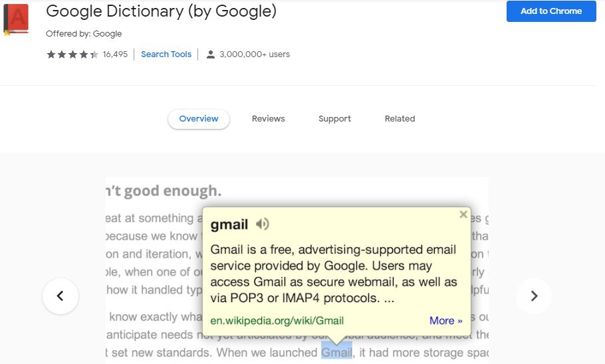Close the gmail definition popup
605x364 pixels.
463,215
